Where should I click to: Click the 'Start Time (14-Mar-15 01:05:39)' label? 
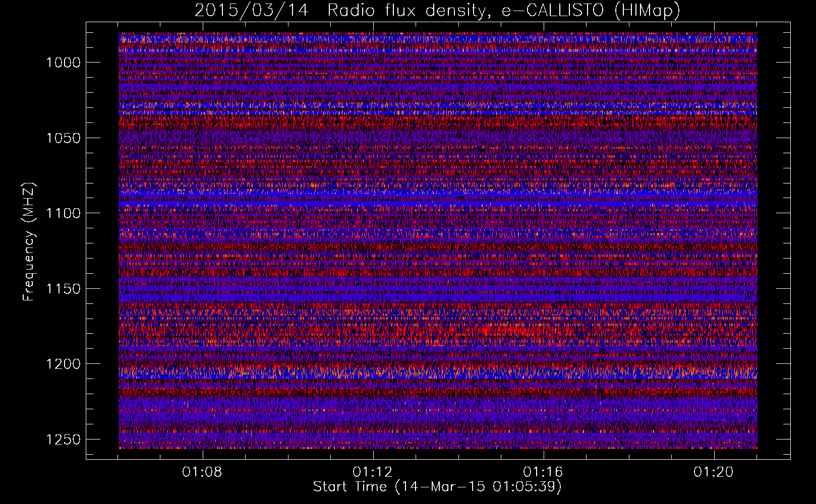coord(437,487)
